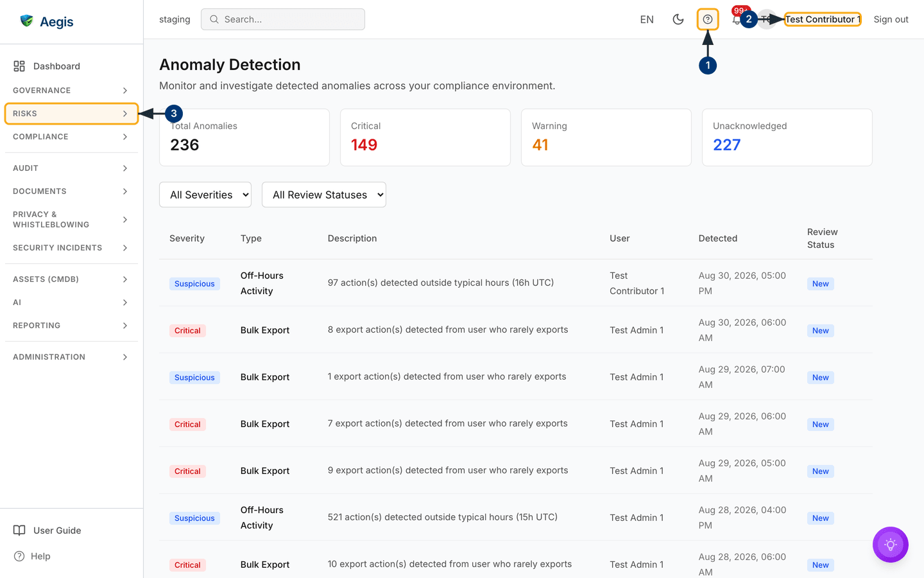Click '1 export action(s) detected' description
924x578 pixels.
click(447, 376)
